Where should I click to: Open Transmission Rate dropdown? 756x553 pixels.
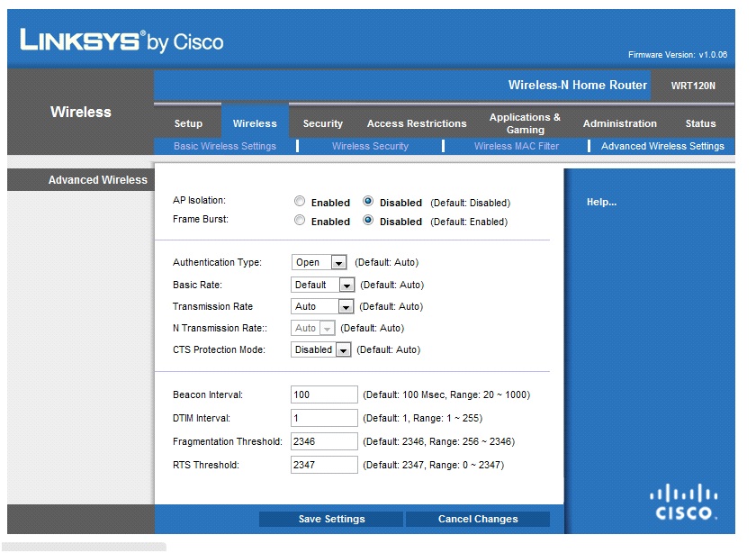click(x=323, y=306)
